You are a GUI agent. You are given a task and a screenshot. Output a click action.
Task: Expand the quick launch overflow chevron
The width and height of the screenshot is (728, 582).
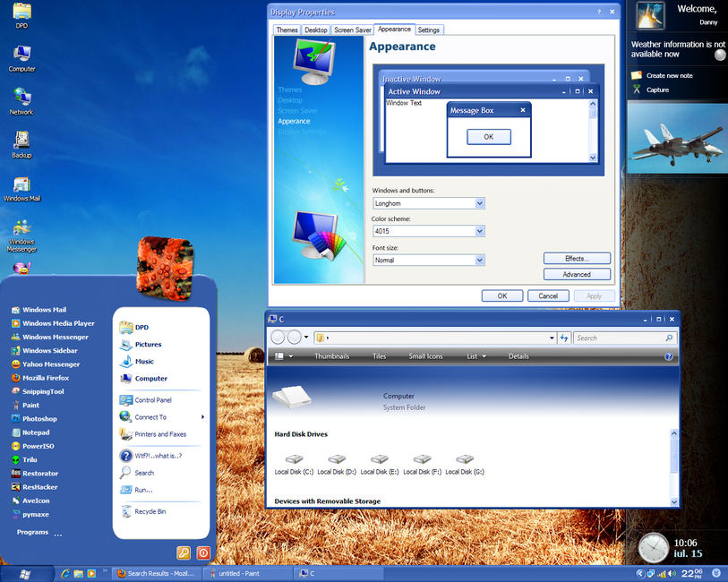click(x=105, y=570)
